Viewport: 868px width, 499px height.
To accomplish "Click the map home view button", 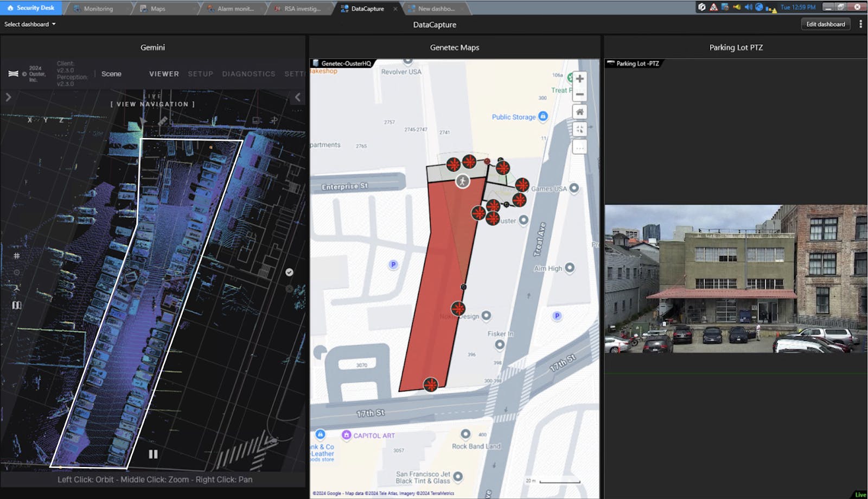I will tap(579, 112).
